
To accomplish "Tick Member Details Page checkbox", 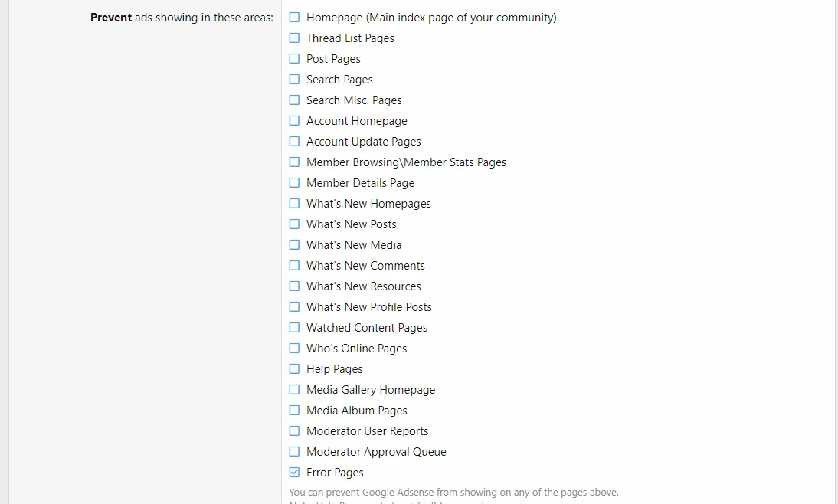I will click(294, 182).
